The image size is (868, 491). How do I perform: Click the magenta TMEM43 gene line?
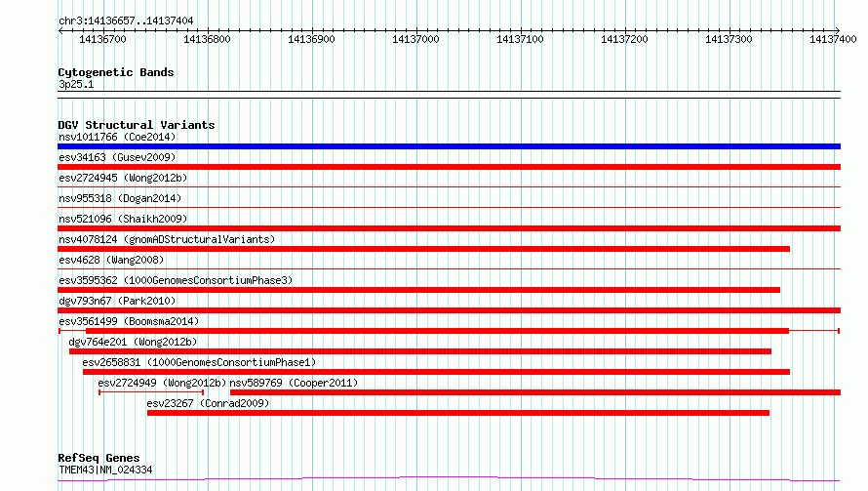449,478
